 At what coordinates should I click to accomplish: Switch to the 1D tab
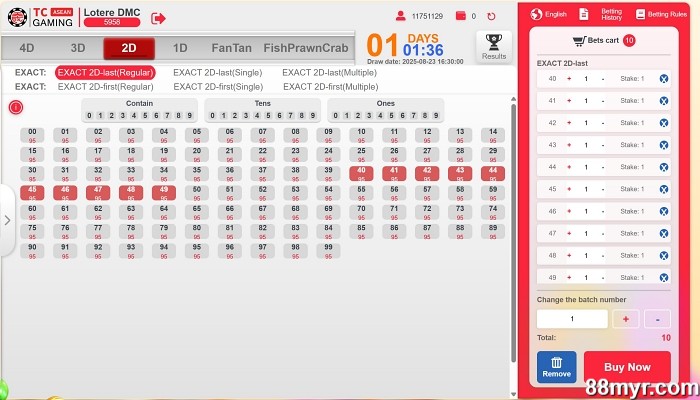pyautogui.click(x=180, y=48)
